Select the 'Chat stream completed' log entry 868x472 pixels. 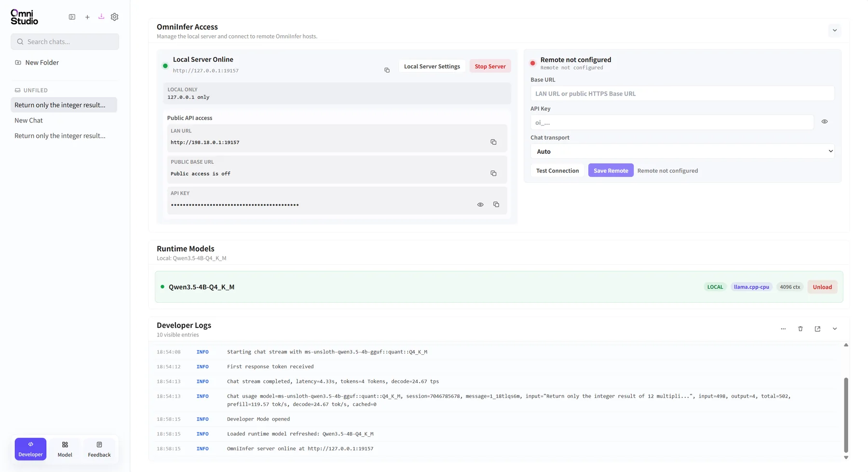[x=497, y=381]
